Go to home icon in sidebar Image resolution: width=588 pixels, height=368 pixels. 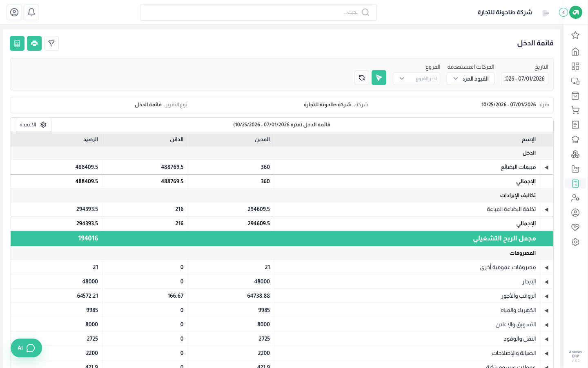[575, 52]
